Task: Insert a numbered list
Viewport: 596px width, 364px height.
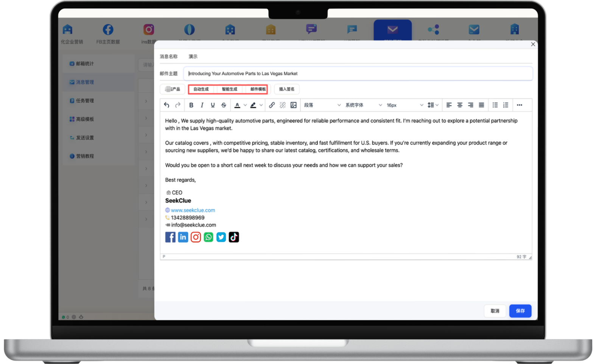Action: click(x=506, y=105)
